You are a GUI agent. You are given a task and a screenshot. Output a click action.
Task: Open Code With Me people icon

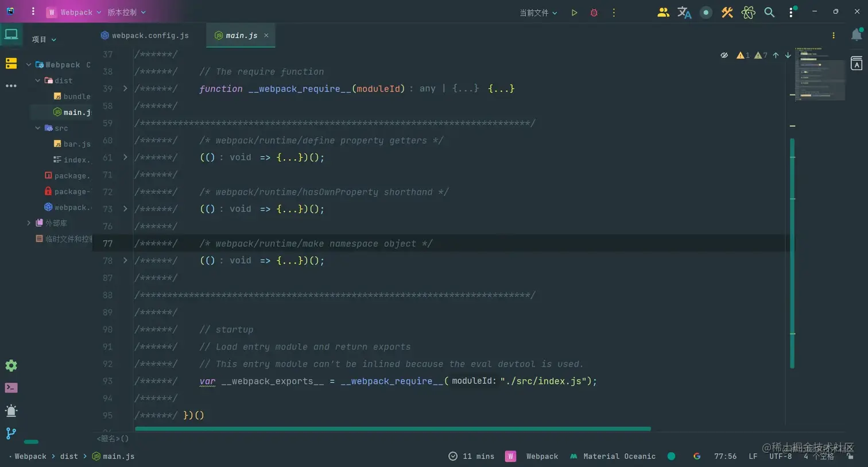pyautogui.click(x=663, y=12)
